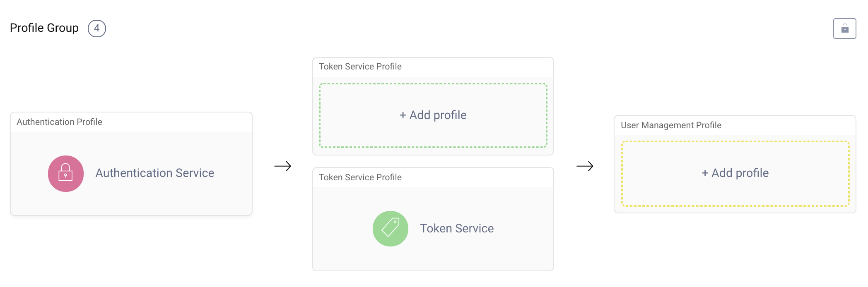The height and width of the screenshot is (287, 868).
Task: Click the Profile Group title
Action: (44, 28)
